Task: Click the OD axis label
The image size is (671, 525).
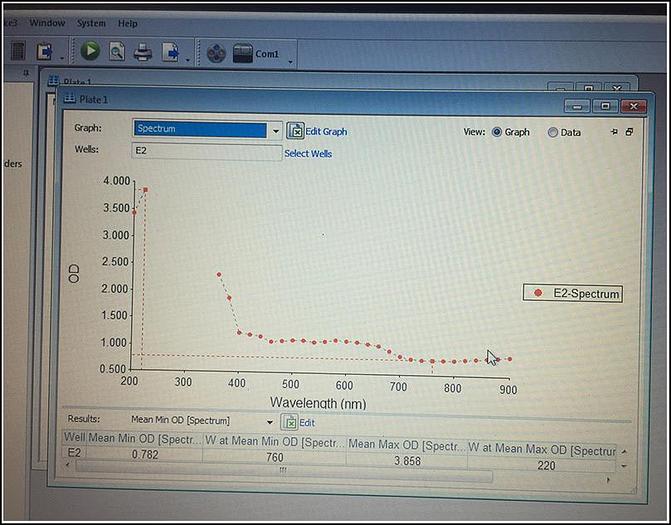Action: (x=74, y=273)
